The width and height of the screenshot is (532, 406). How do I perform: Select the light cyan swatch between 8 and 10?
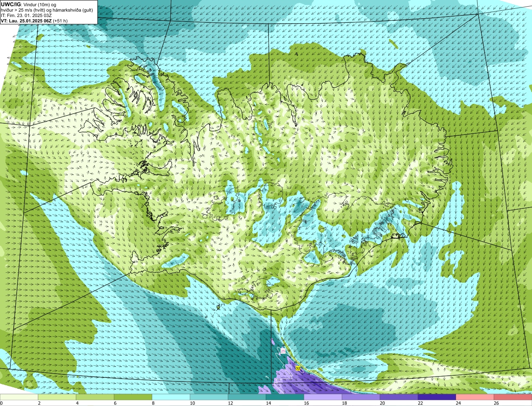171,397
